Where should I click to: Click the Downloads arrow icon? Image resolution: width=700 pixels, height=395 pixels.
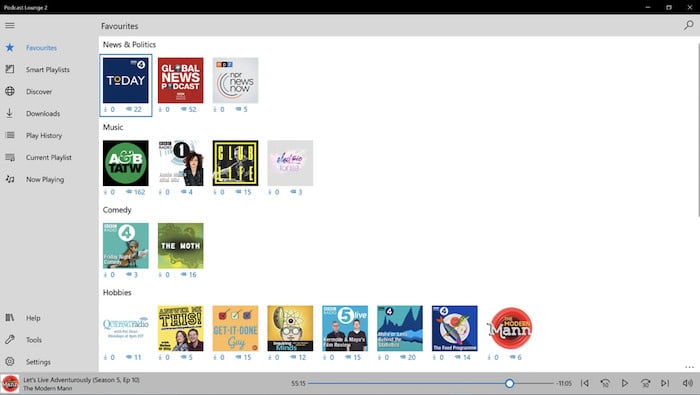tap(10, 113)
